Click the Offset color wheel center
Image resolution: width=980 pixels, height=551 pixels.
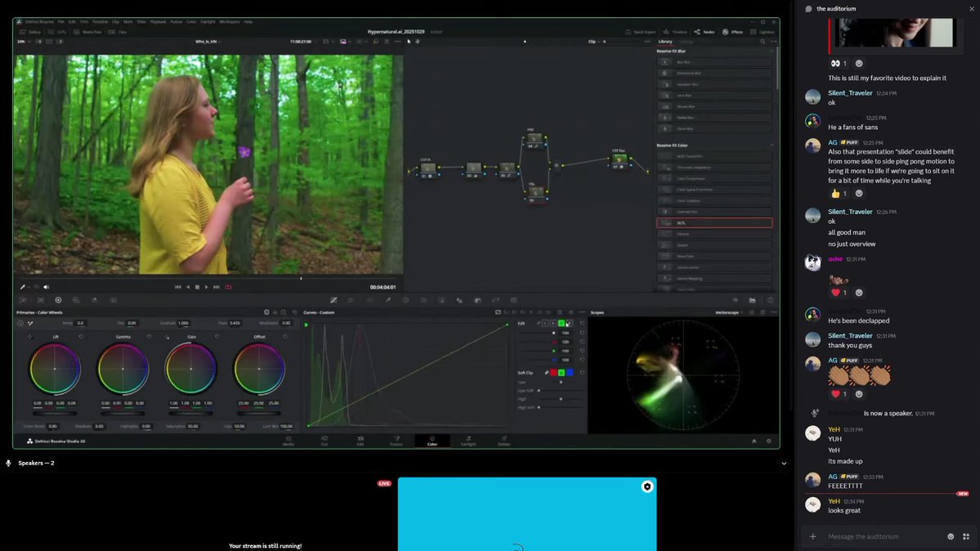pos(259,369)
